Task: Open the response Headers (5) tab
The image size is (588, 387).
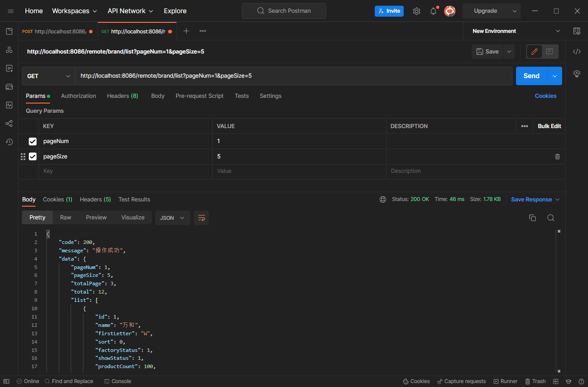Action: [95, 199]
